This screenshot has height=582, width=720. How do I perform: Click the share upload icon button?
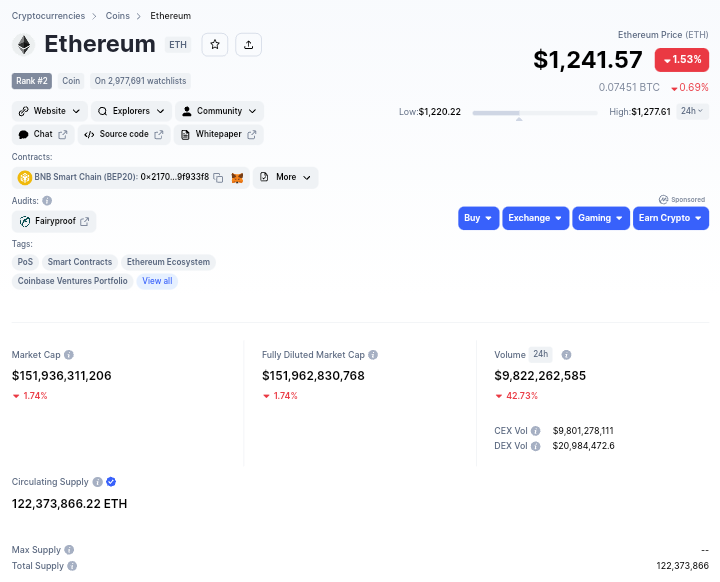coord(248,45)
